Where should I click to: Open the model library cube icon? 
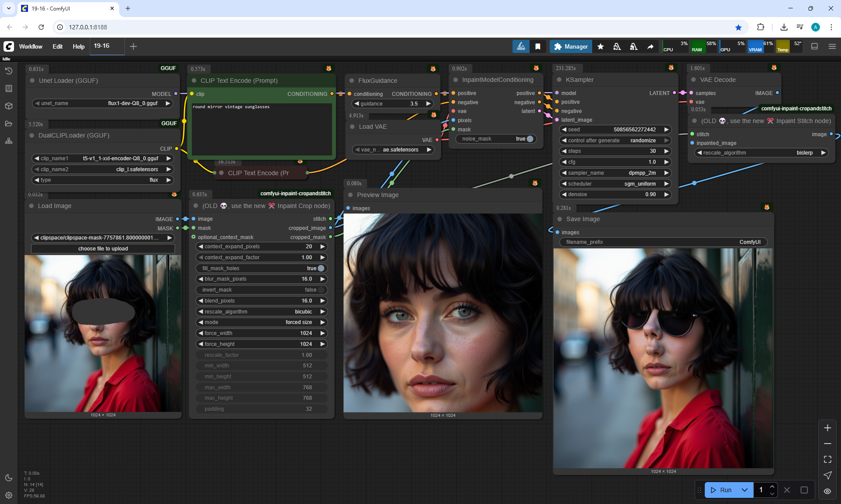(x=9, y=106)
